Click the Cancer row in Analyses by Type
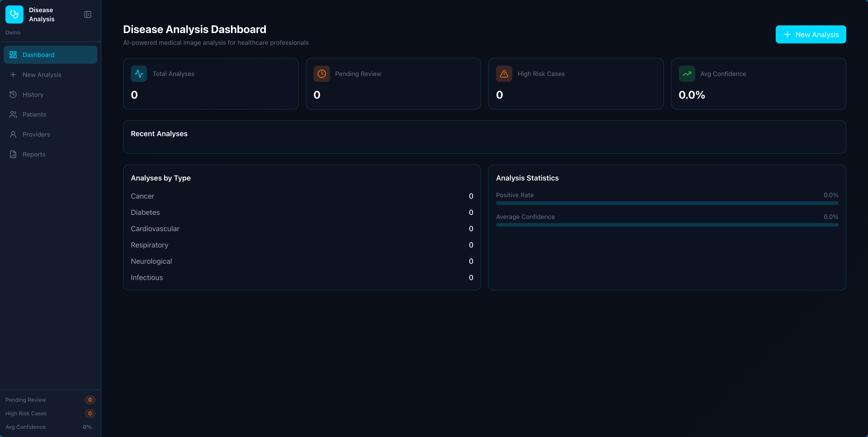Viewport: 868px width, 437px height. click(x=302, y=196)
